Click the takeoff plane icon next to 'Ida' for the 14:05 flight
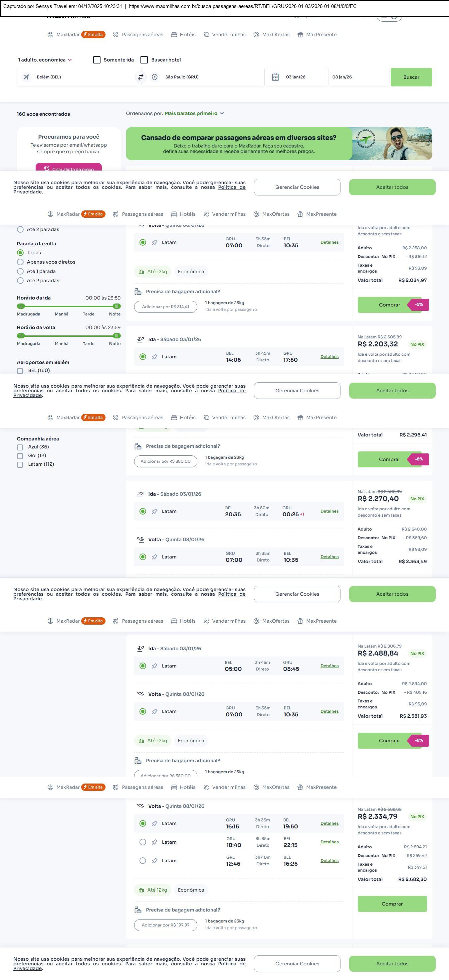449x980 pixels. tap(140, 339)
